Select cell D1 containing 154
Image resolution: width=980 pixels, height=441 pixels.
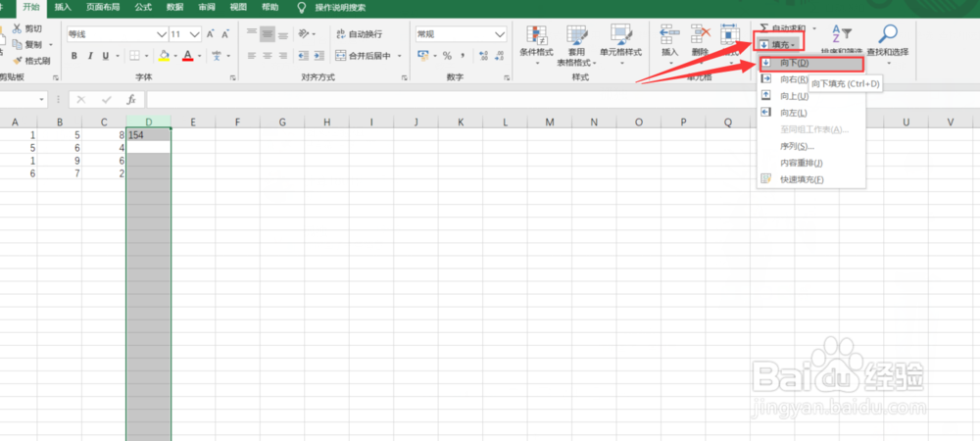coord(148,134)
